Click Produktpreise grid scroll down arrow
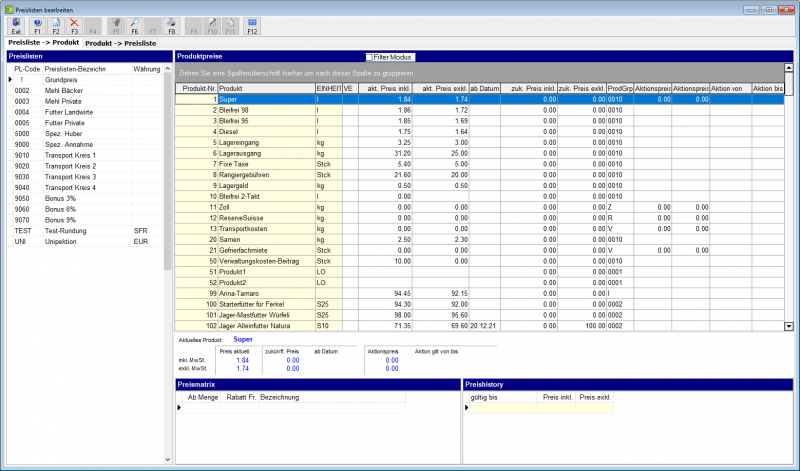This screenshot has width=800, height=471. 788,326
